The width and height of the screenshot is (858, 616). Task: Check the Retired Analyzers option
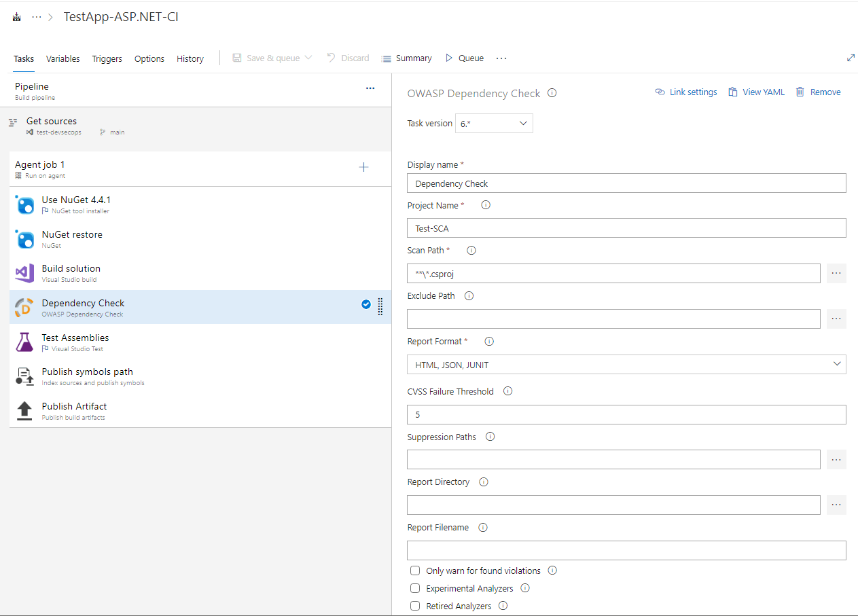pyautogui.click(x=415, y=606)
